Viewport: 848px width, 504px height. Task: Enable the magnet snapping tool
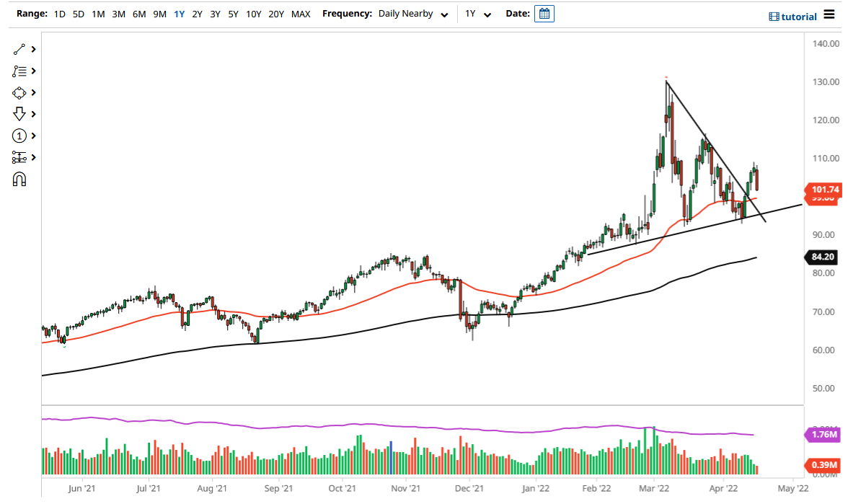[x=19, y=179]
